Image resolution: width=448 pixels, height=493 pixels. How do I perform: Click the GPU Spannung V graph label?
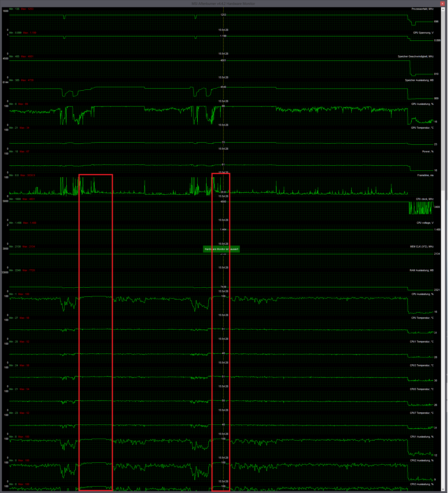pos(423,33)
